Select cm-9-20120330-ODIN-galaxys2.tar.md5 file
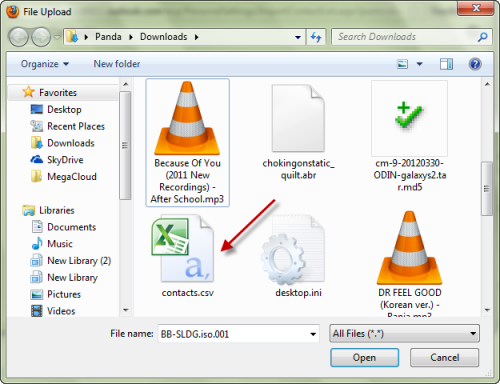The width and height of the screenshot is (500, 384). click(x=409, y=136)
